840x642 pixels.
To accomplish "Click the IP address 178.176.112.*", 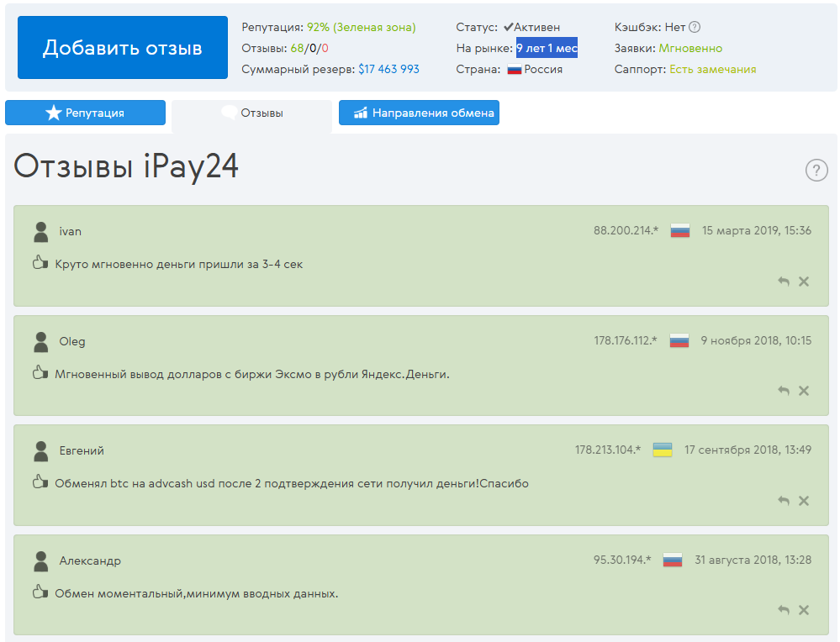I will tap(626, 340).
